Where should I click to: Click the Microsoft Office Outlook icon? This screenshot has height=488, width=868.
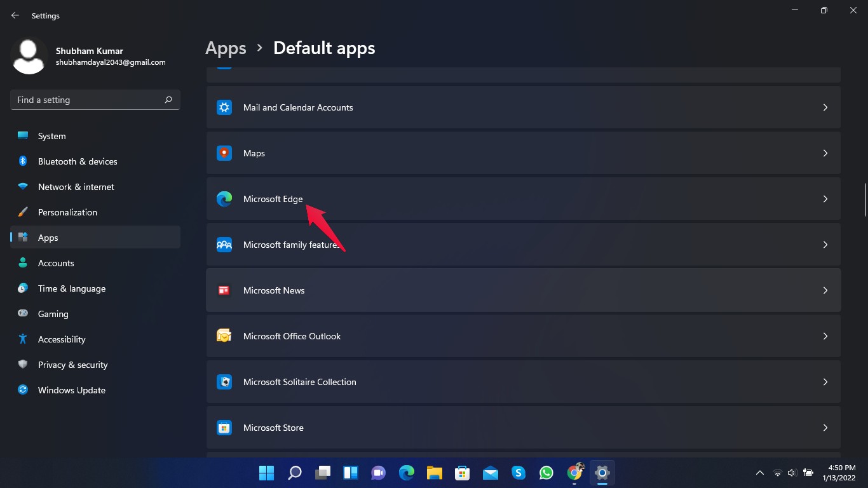[x=224, y=336]
